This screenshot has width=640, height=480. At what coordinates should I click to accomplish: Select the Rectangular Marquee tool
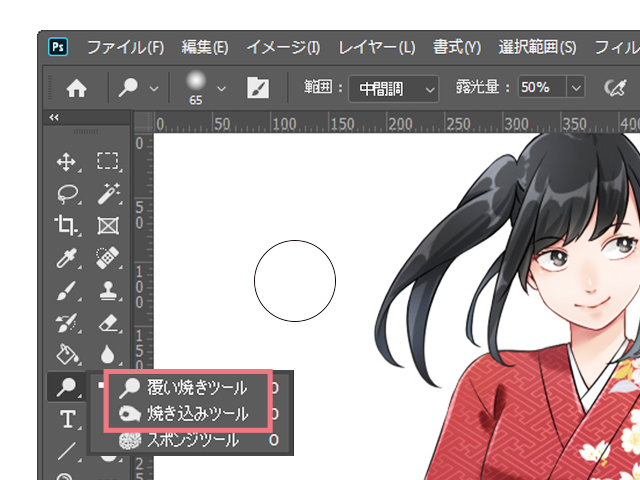point(108,162)
